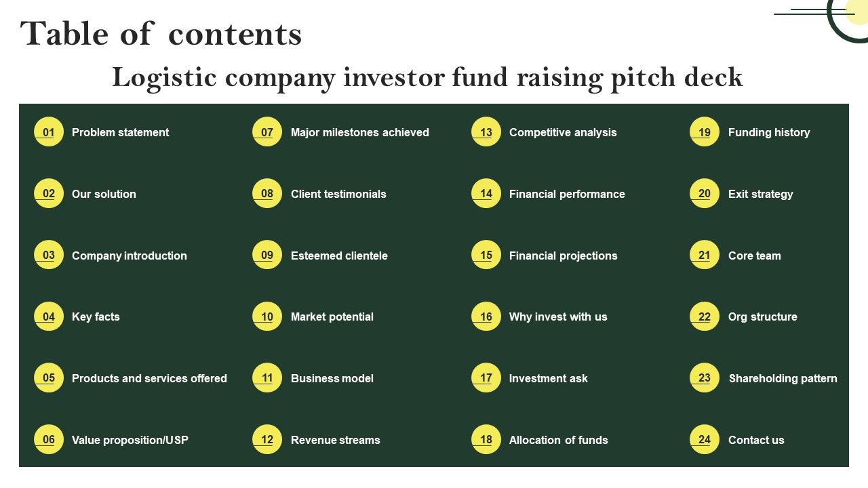Select the Logistic company pitch deck subtitle

(x=427, y=77)
